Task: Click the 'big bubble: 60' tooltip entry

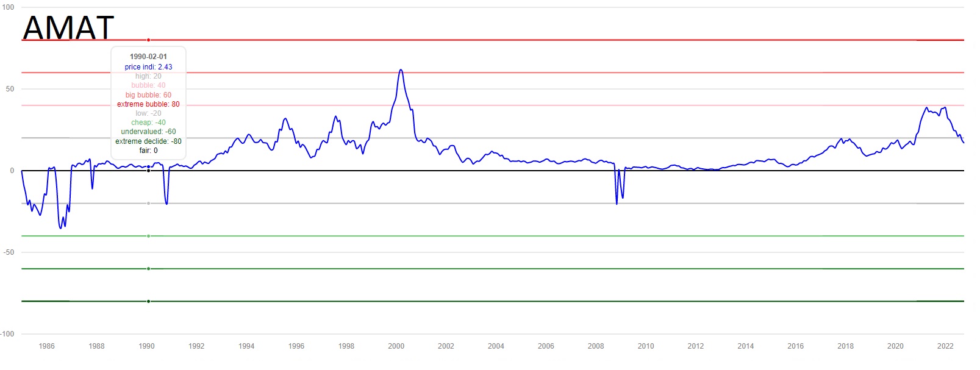Action: [148, 95]
